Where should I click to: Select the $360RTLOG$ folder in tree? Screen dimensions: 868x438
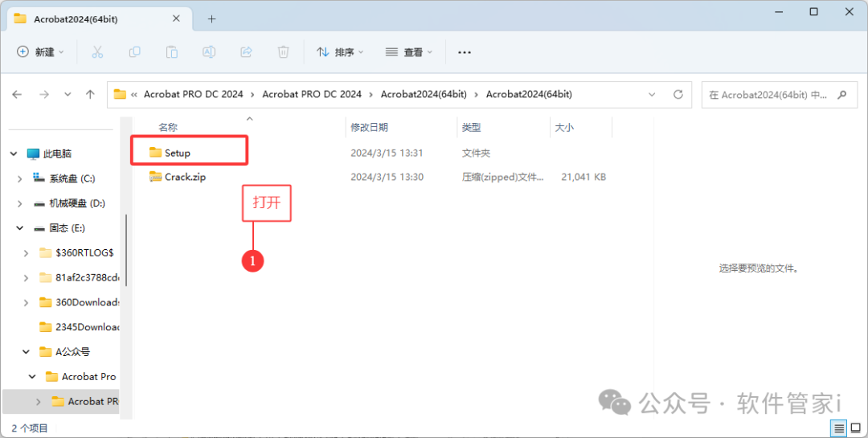84,253
